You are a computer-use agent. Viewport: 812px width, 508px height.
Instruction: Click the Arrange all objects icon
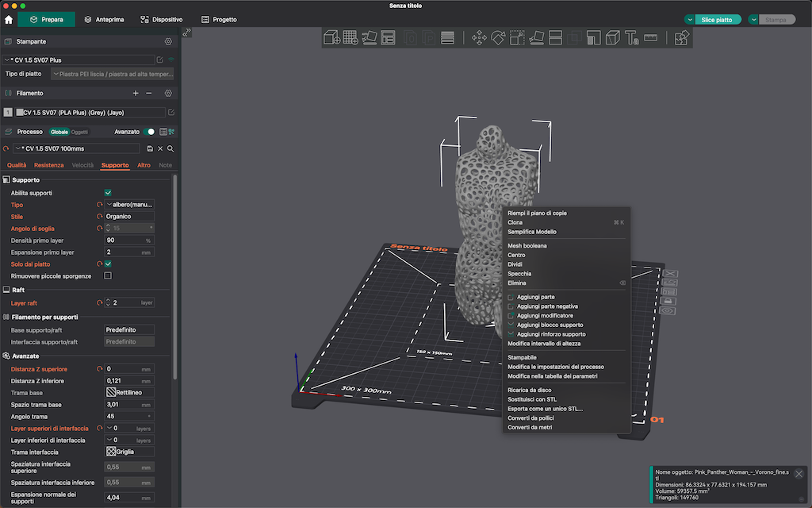tap(388, 38)
